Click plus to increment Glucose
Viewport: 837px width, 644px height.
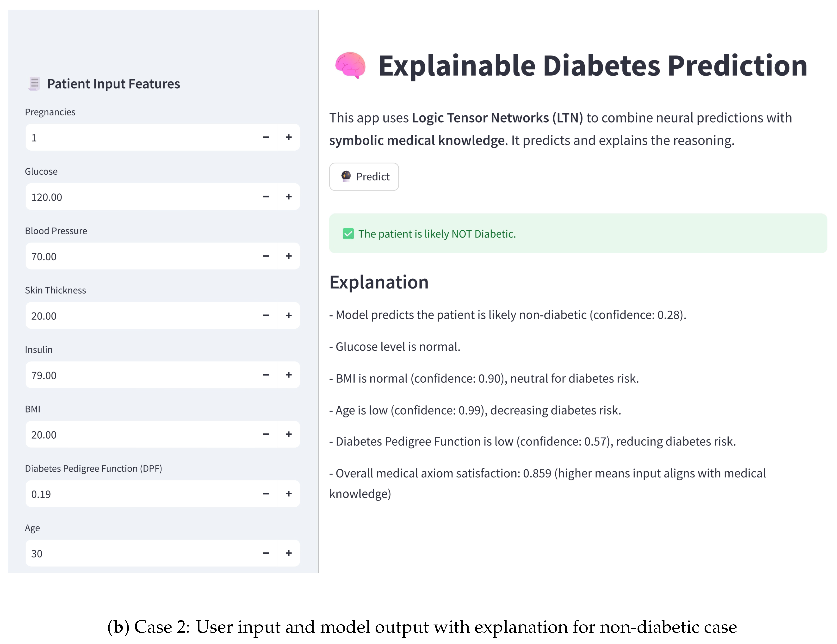coord(289,196)
